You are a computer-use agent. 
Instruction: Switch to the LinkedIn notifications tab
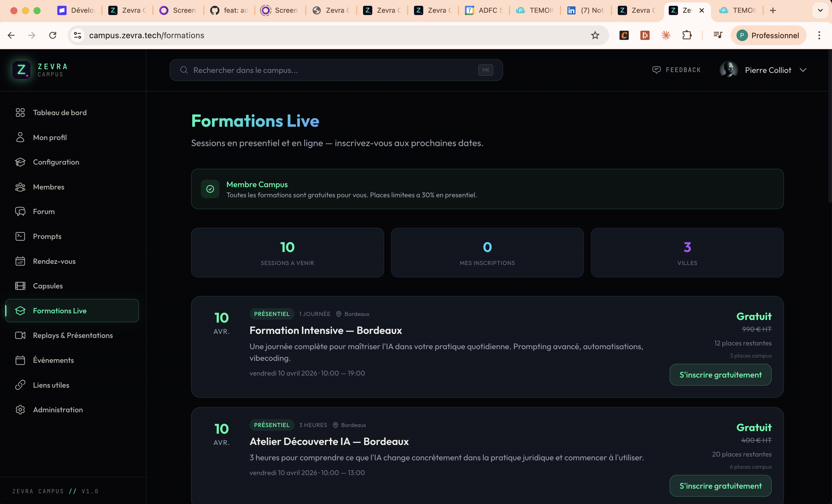pyautogui.click(x=586, y=10)
